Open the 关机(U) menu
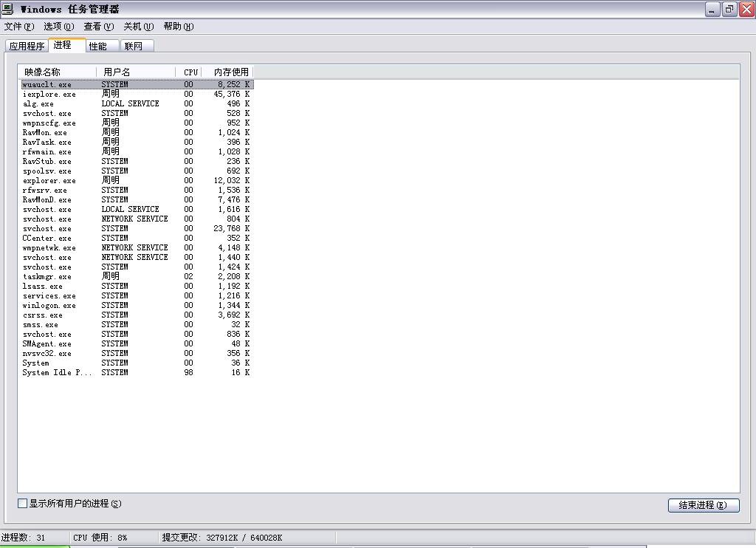Viewport: 756px width, 548px height. (x=138, y=27)
